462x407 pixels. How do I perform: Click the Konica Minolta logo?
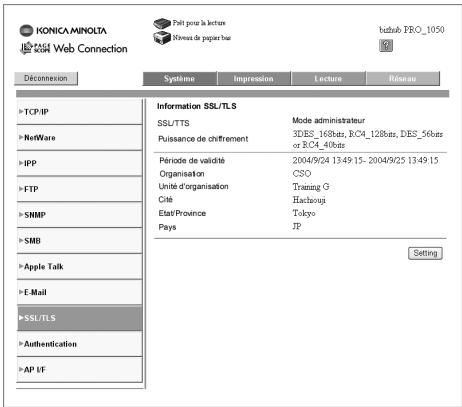(63, 30)
